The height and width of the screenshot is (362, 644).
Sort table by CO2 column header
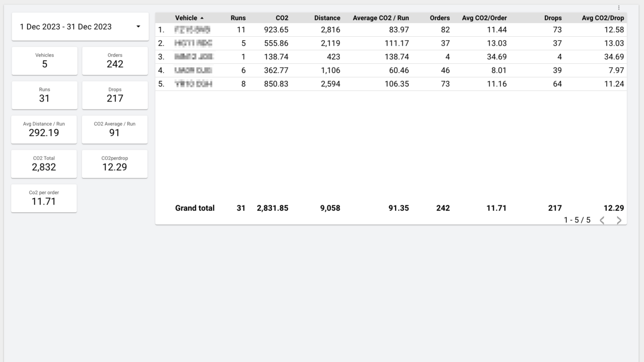point(282,18)
